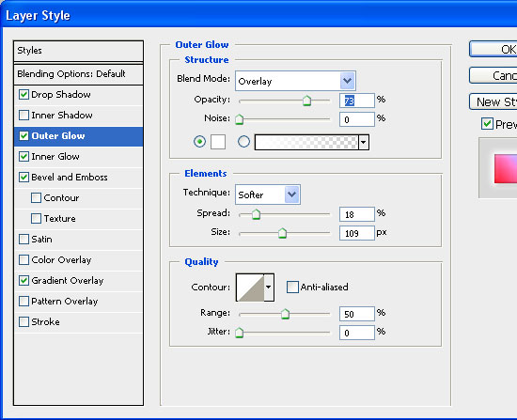Click the Range slider handle
The height and width of the screenshot is (420, 517).
(x=285, y=314)
